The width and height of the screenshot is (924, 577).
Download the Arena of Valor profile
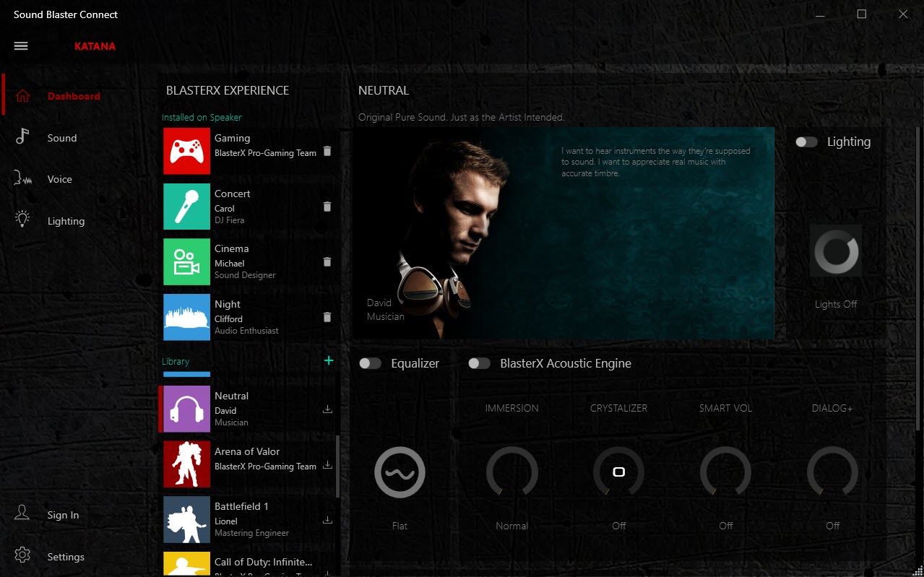coord(327,465)
